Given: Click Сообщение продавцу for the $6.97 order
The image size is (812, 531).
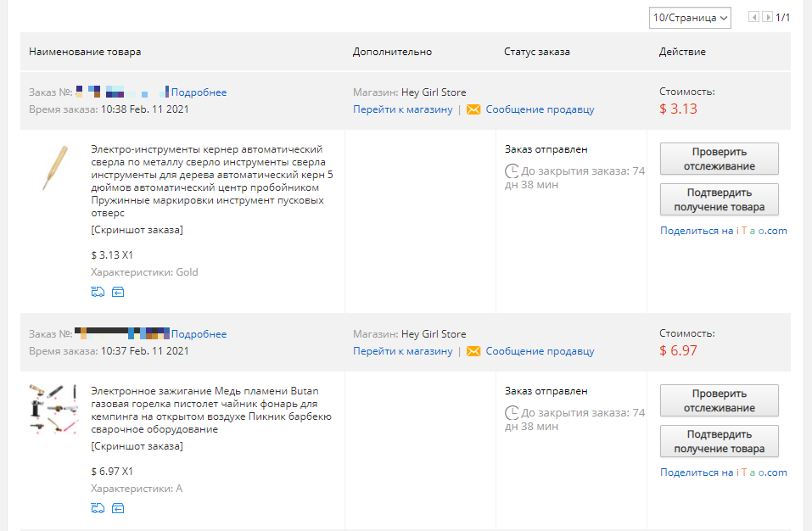Looking at the screenshot, I should coord(540,351).
